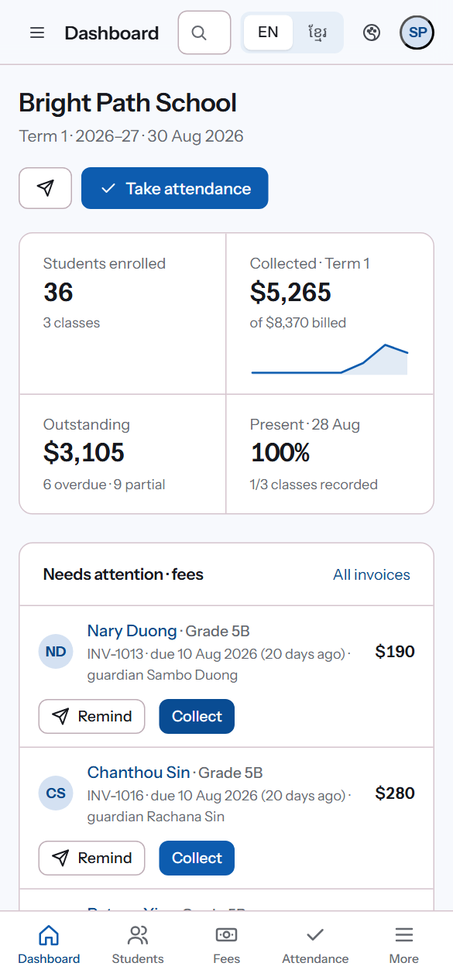Open the search button in the header
This screenshot has width=453, height=980.
point(204,33)
